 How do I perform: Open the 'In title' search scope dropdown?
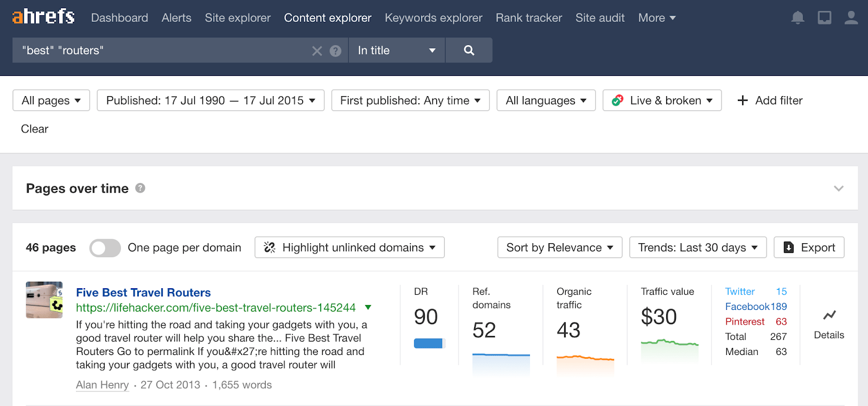click(x=397, y=50)
